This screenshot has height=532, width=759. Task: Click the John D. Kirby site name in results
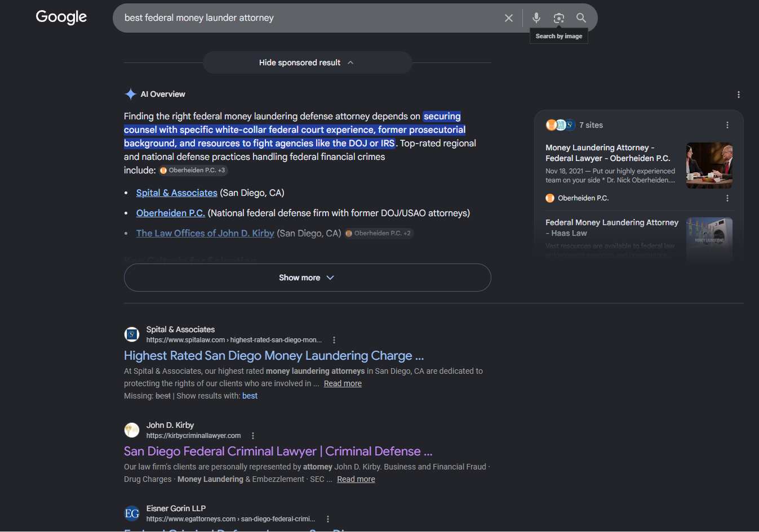pyautogui.click(x=170, y=425)
